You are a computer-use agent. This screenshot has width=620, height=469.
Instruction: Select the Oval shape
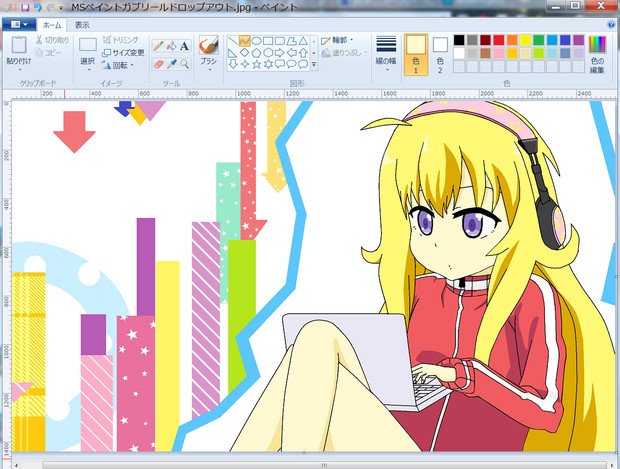click(x=256, y=41)
